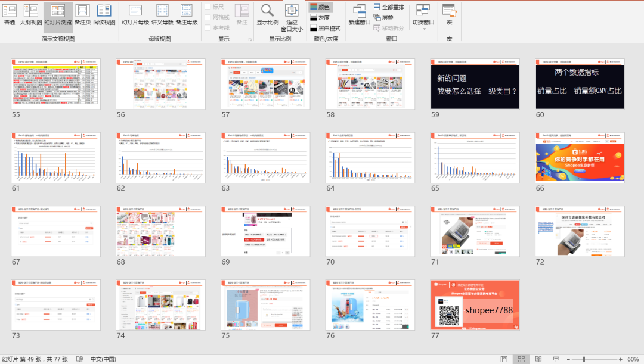This screenshot has height=364, width=644.
Task: Select slide 72 thumbnail
Action: tap(580, 232)
